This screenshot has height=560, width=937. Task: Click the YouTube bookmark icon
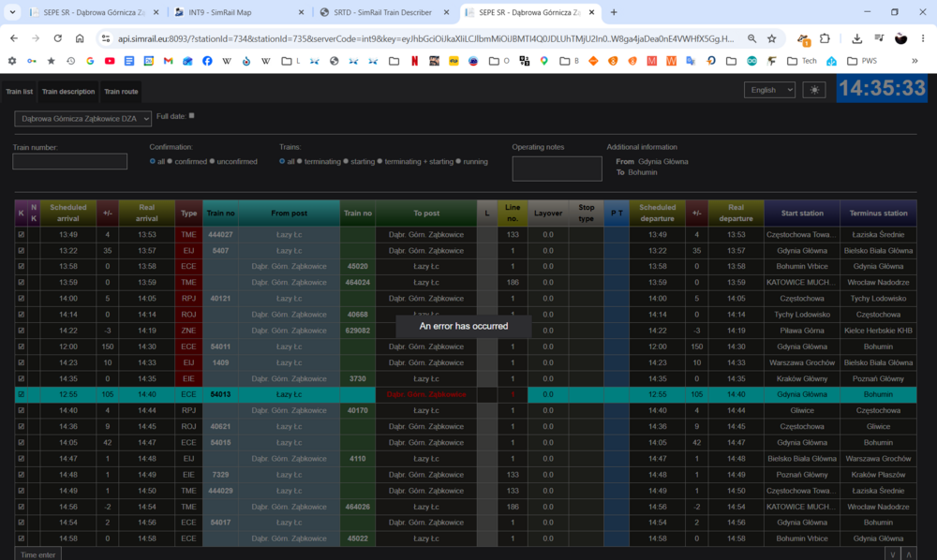(110, 61)
